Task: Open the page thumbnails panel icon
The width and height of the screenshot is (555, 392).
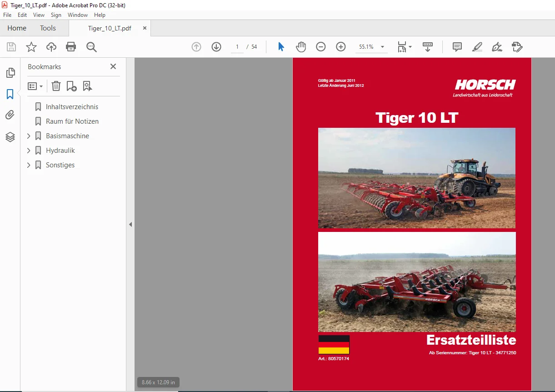Action: (10, 73)
